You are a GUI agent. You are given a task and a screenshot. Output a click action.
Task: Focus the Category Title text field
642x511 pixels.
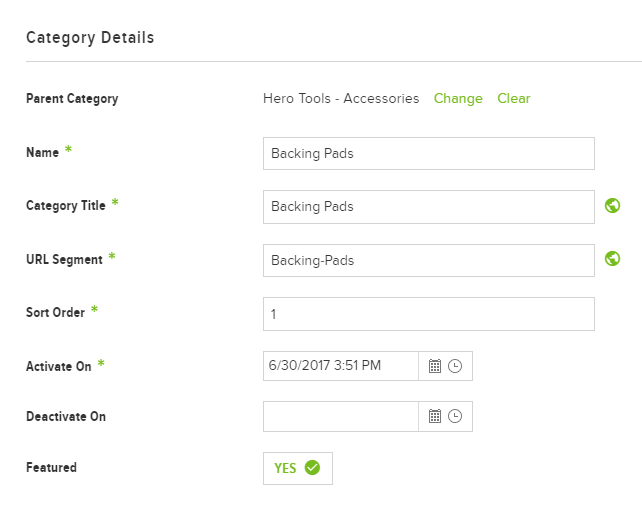pos(429,207)
